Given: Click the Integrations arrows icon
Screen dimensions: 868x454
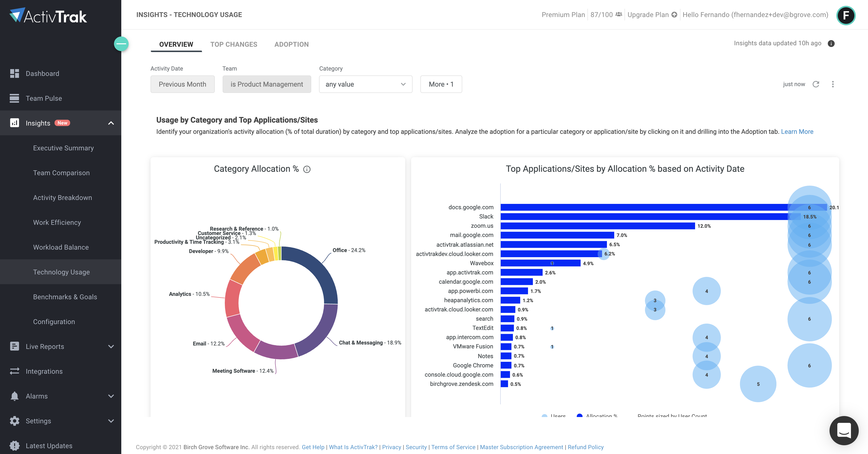Looking at the screenshot, I should point(14,371).
